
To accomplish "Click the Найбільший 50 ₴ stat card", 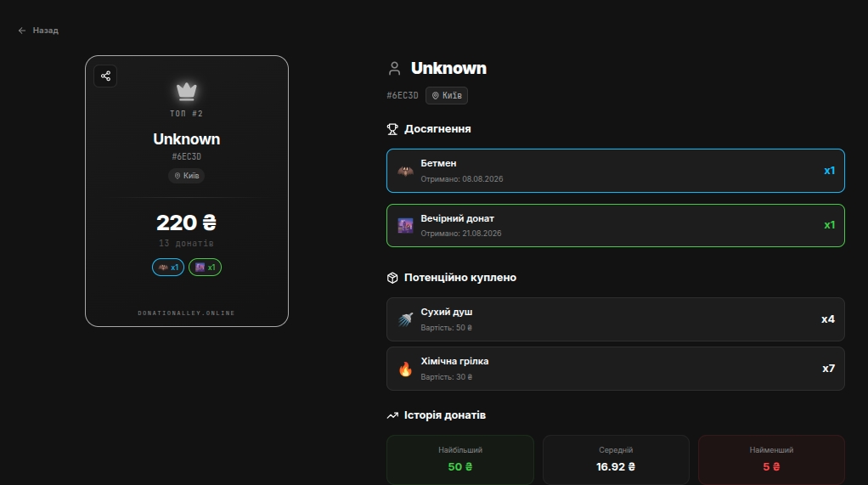I will point(460,460).
